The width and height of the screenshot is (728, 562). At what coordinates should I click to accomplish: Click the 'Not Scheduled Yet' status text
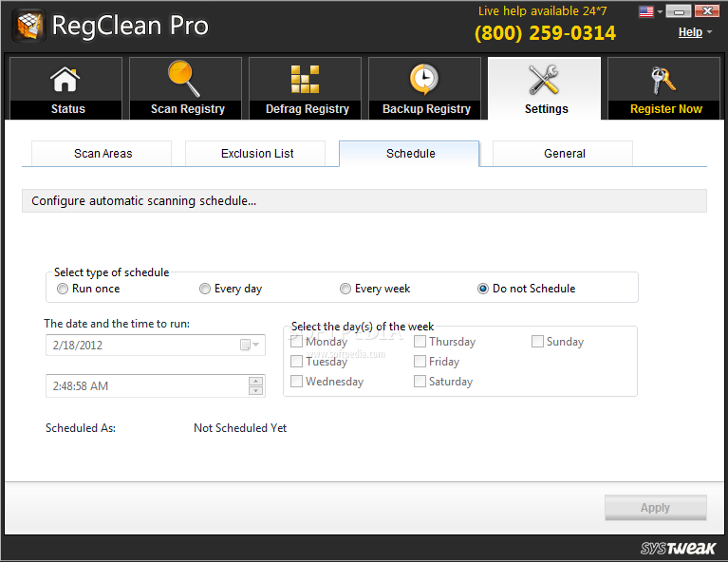240,428
